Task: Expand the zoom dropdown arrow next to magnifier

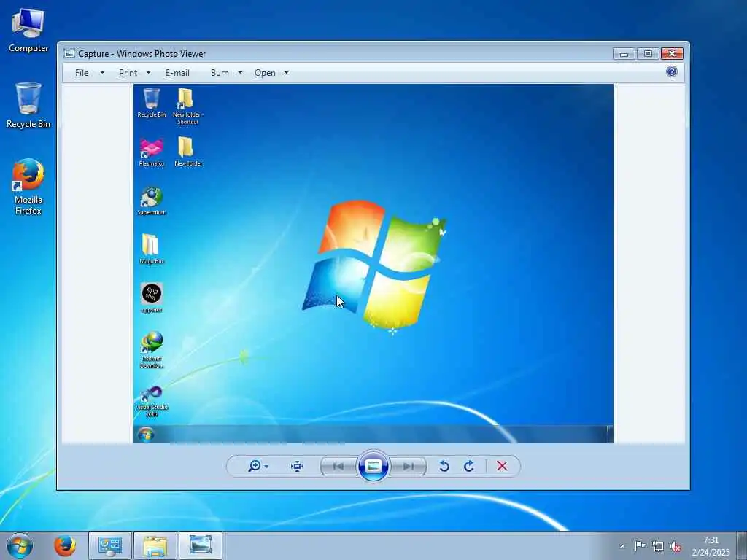Action: point(266,467)
